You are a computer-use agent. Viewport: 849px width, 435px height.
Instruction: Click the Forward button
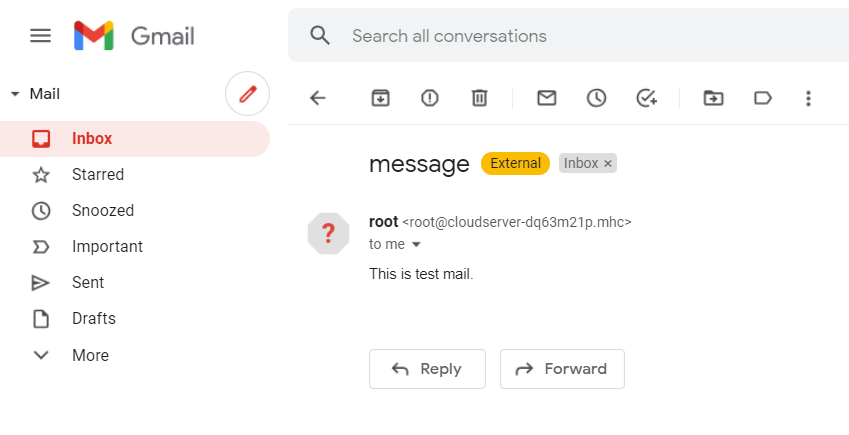562,369
